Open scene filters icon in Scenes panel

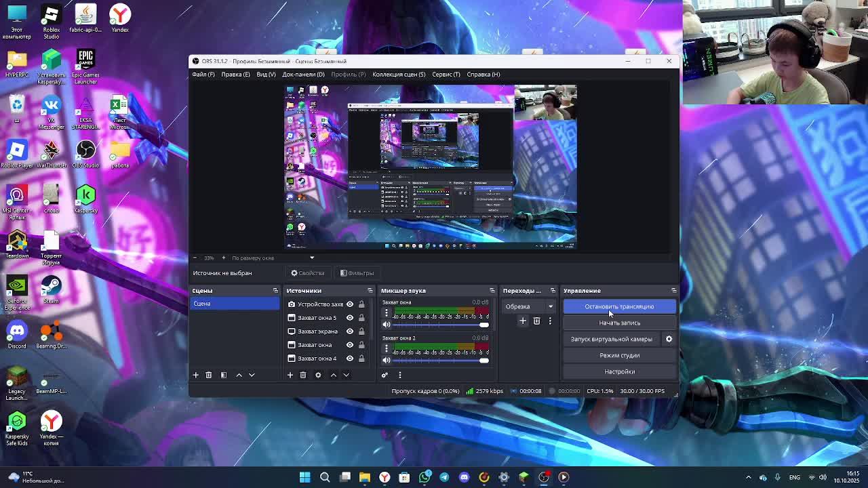(223, 375)
